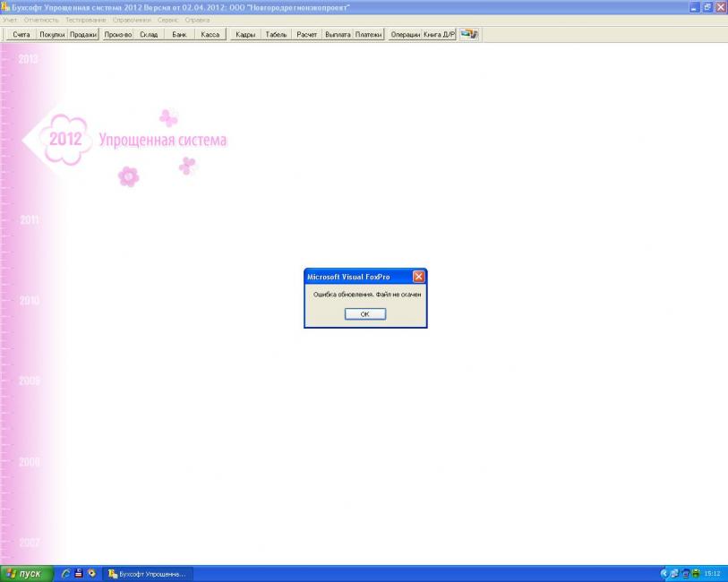Open the Покупки toolbar section
This screenshot has height=582, width=728.
[53, 34]
